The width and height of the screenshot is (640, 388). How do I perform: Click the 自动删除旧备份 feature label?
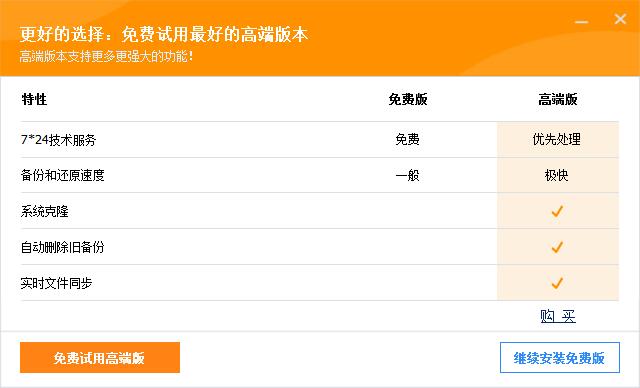tap(62, 247)
